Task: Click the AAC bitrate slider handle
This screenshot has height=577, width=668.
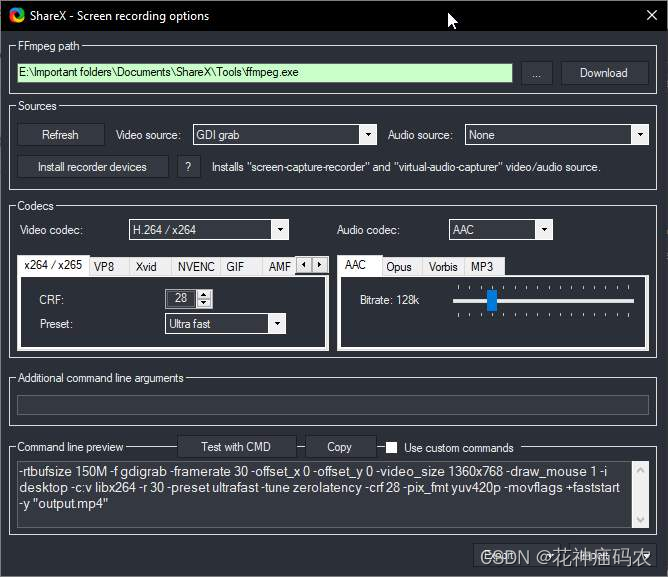Action: point(492,301)
